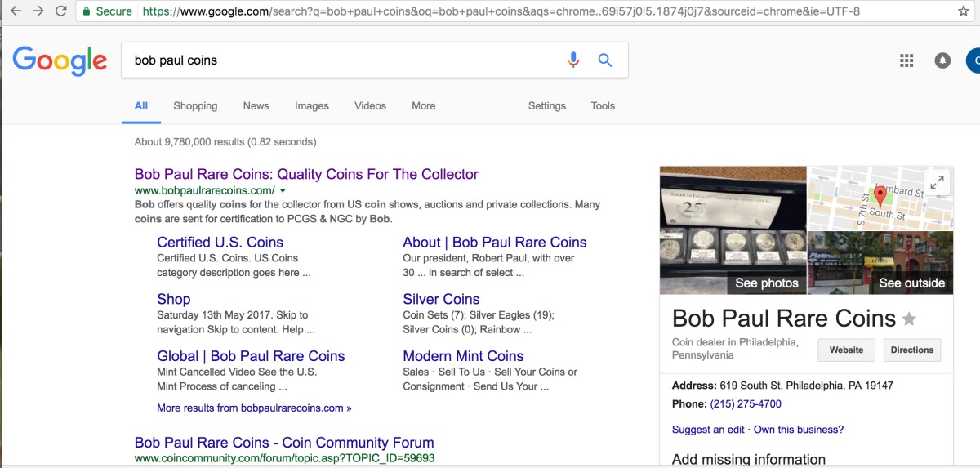The width and height of the screenshot is (980, 468).
Task: Click Add missing information heading
Action: click(x=749, y=460)
